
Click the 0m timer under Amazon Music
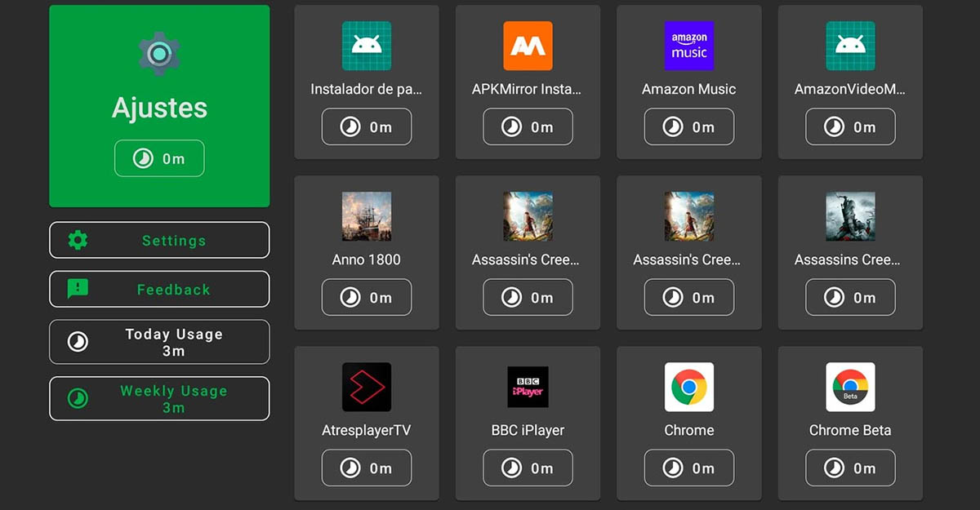689,126
